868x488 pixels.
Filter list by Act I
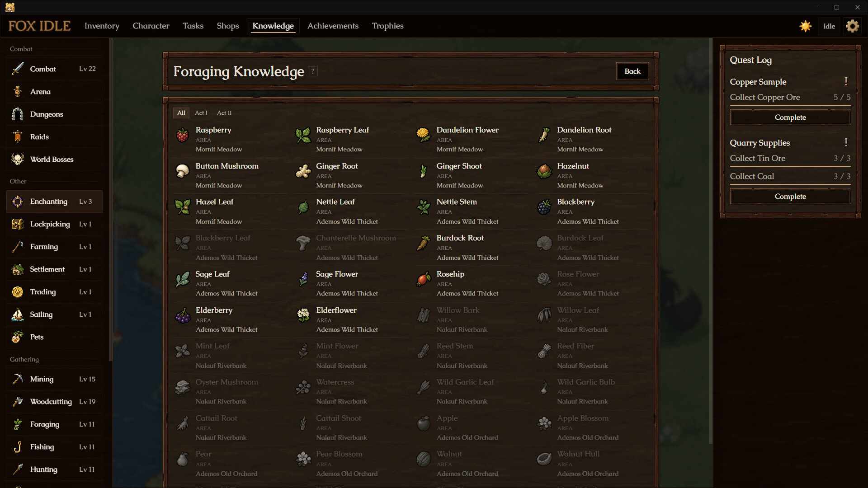(x=201, y=113)
